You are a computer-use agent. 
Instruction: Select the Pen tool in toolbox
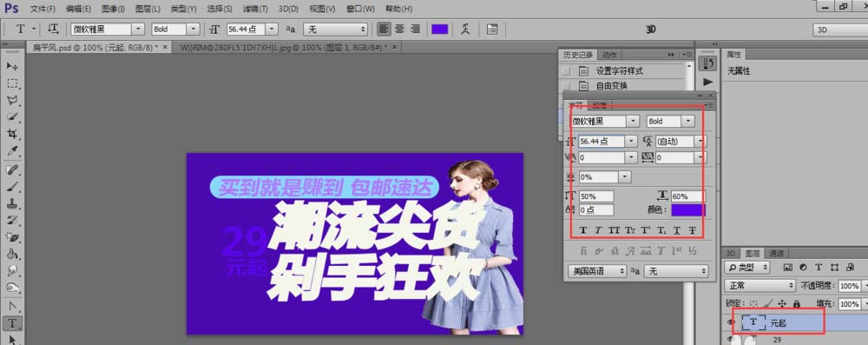tap(12, 306)
